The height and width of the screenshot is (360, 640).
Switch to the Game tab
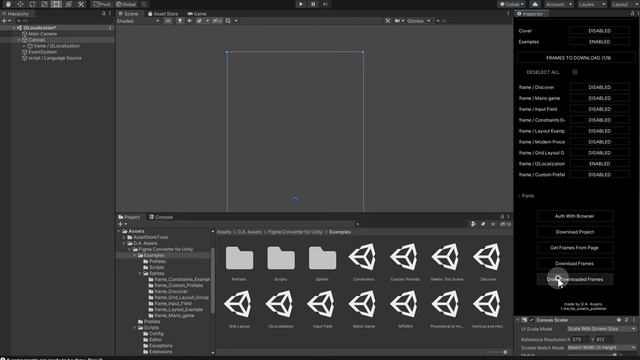coord(197,13)
